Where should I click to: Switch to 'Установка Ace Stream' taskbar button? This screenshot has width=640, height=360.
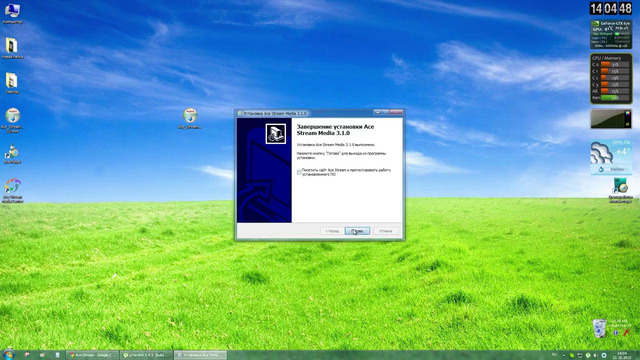(200, 355)
